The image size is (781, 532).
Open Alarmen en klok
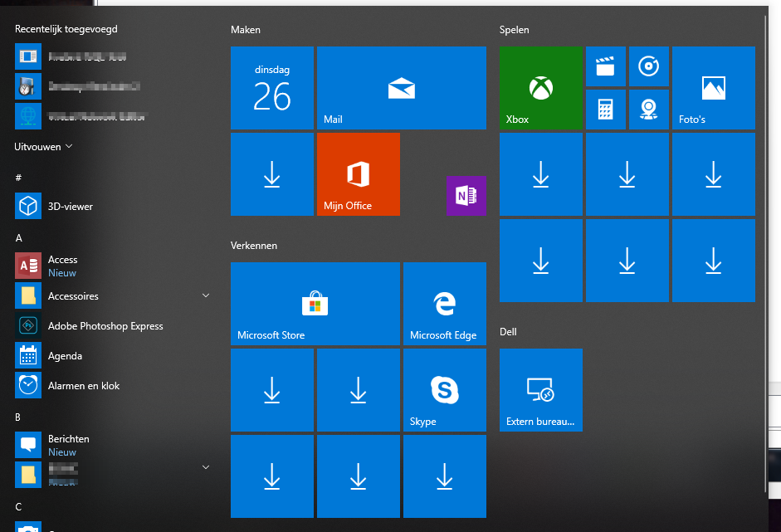[112, 386]
